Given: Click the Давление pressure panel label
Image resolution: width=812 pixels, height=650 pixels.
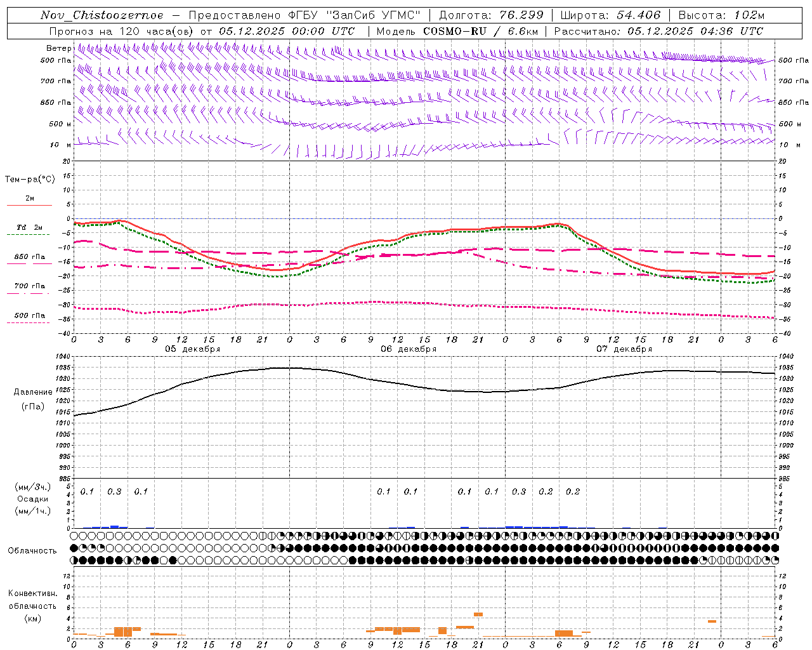Looking at the screenshot, I should pyautogui.click(x=33, y=392).
